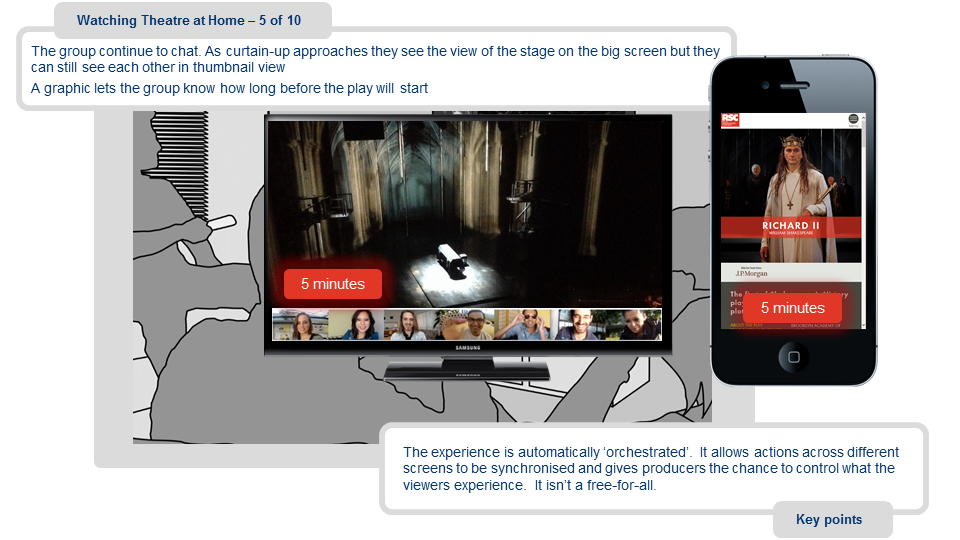The image size is (960, 540).
Task: Select the sixth participant thumbnail, smiling man
Action: (578, 325)
